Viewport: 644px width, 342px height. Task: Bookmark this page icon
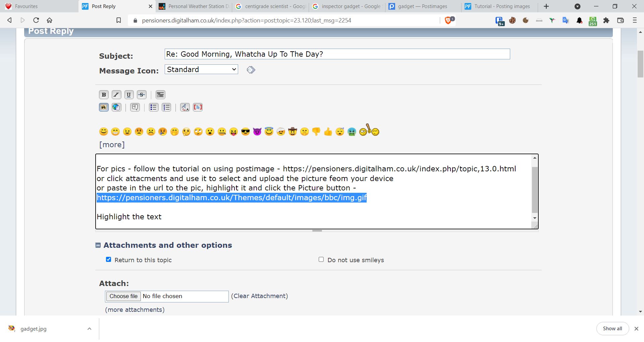[x=119, y=20]
